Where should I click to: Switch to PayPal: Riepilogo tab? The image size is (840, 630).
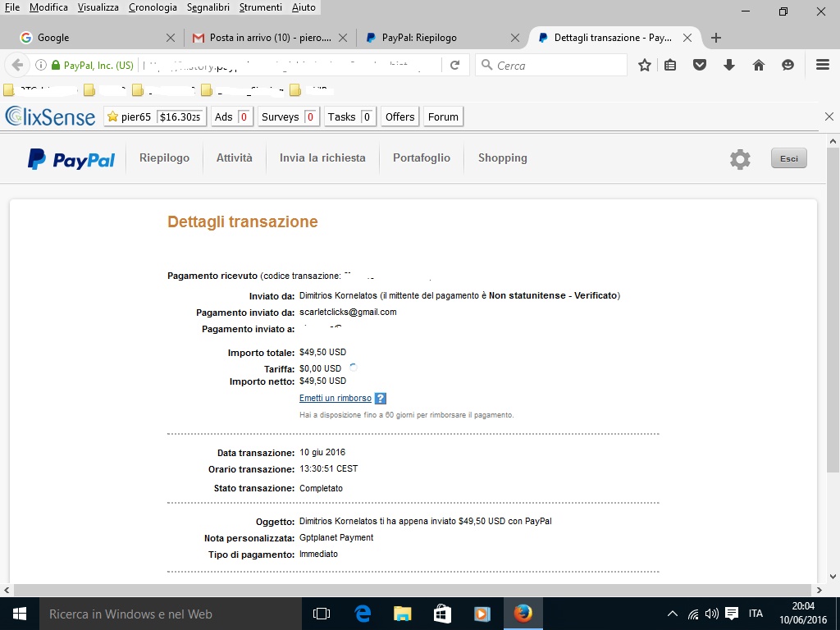[442, 38]
